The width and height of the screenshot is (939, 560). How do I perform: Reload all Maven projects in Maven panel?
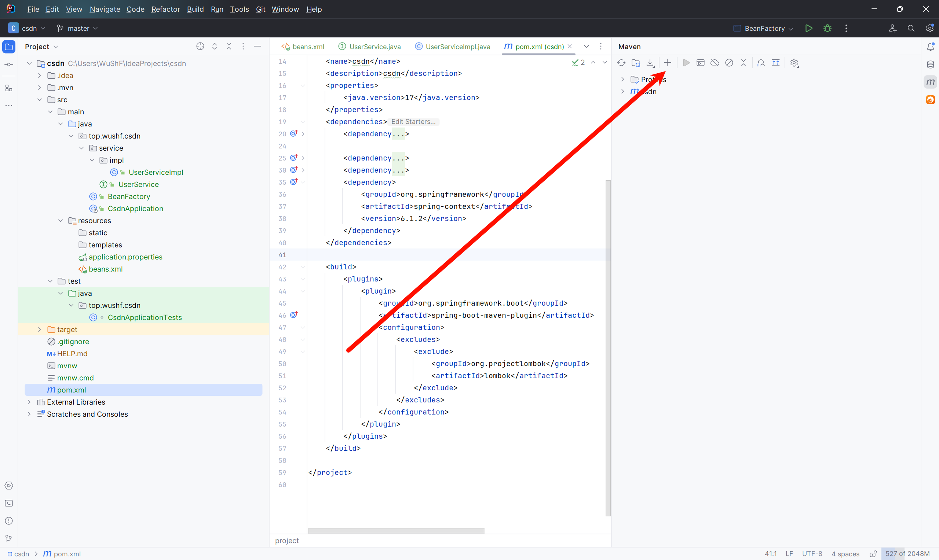tap(621, 63)
